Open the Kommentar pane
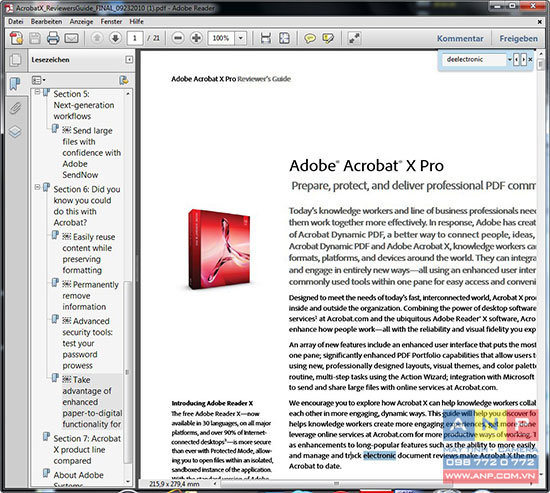 (x=460, y=39)
